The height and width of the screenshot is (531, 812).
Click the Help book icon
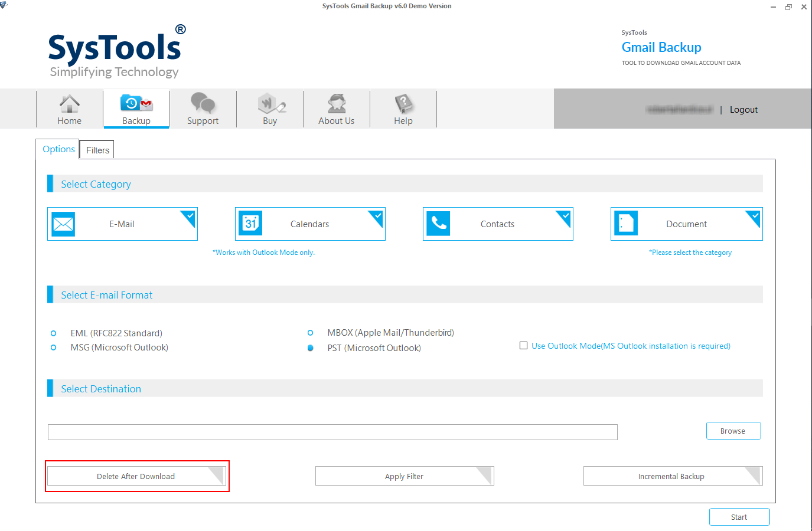tap(403, 104)
